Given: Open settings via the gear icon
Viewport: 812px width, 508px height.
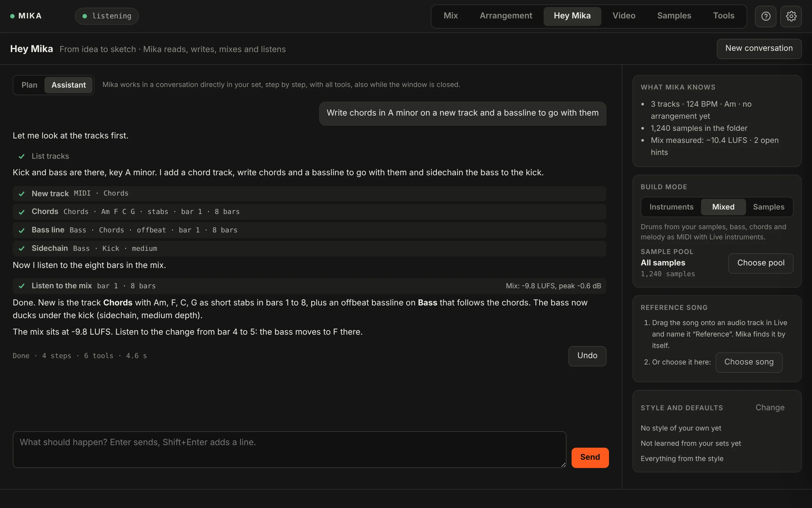Looking at the screenshot, I should point(791,16).
